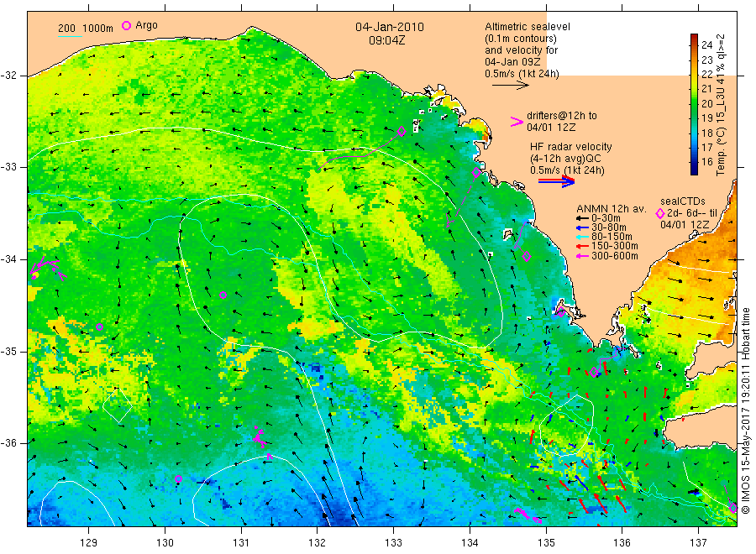Click the colorbar value label 24
The image size is (756, 554).
point(706,44)
